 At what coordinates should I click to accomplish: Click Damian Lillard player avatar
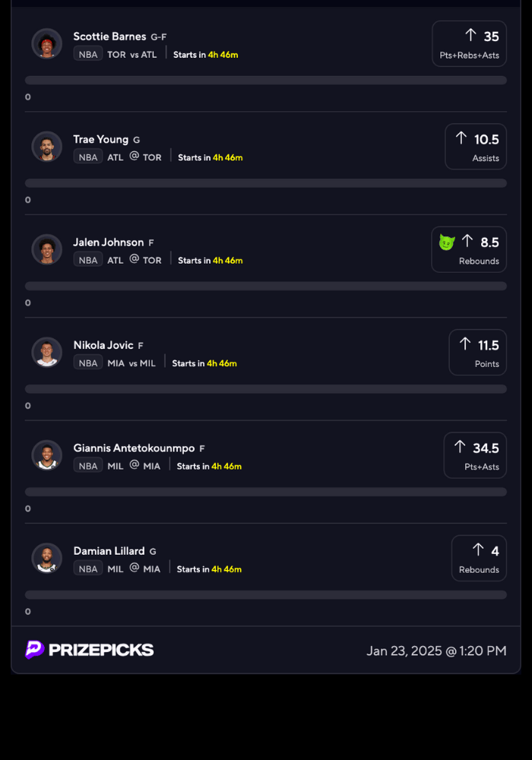47,558
